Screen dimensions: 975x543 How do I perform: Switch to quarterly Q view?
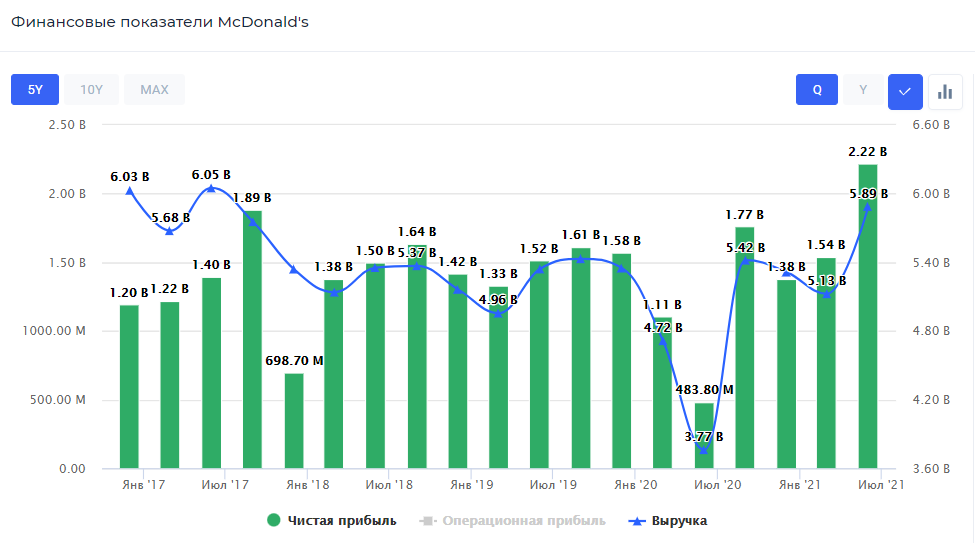click(817, 90)
